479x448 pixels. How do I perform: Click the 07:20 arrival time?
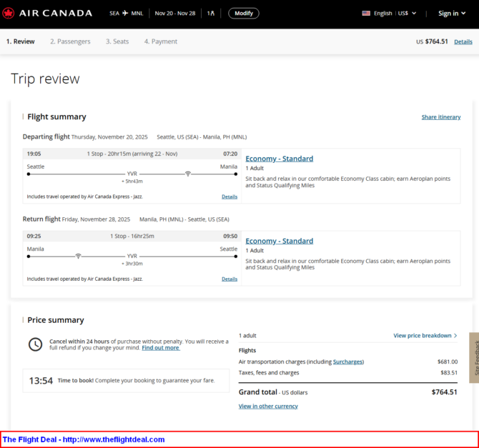(x=230, y=154)
